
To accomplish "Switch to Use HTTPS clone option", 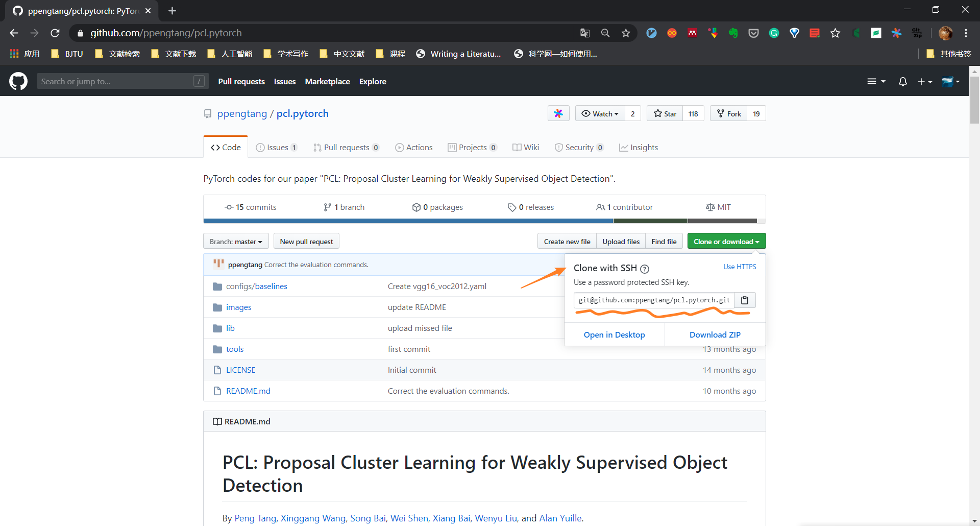I will (x=740, y=267).
